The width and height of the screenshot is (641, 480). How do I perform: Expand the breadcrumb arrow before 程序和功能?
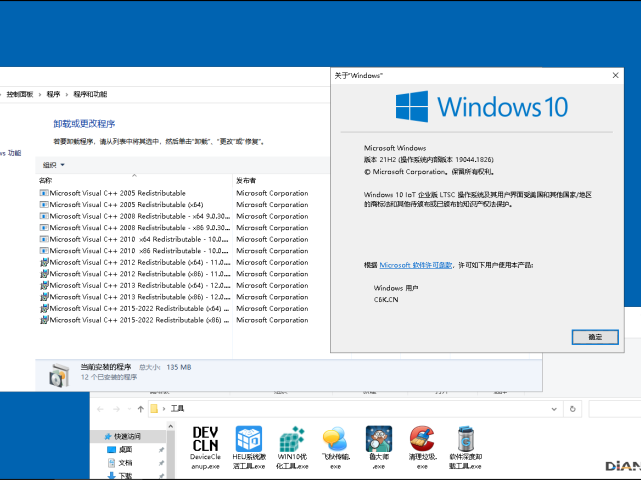coord(67,94)
